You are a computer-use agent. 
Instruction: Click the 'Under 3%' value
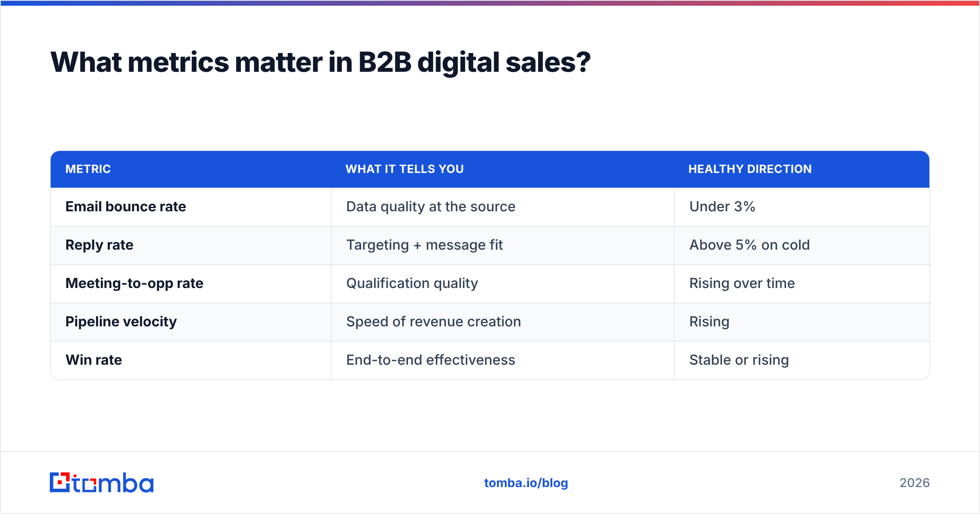coord(722,206)
